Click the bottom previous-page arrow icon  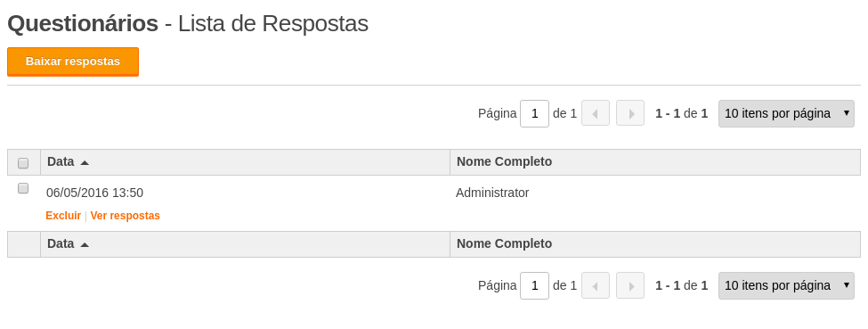[x=595, y=285]
